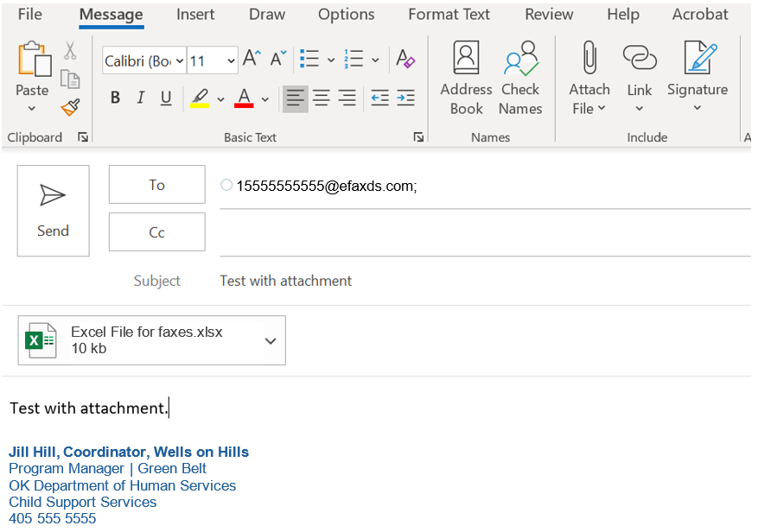Screen dimensions: 758x532
Task: Click 'Program Manager | Green Belt' line
Action: point(107,469)
